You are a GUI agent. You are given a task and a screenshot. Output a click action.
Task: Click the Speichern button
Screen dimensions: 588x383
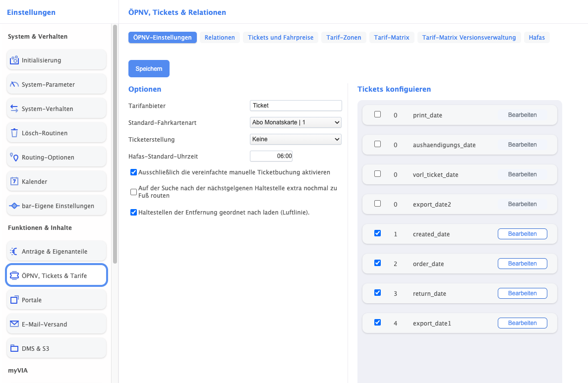(x=149, y=69)
